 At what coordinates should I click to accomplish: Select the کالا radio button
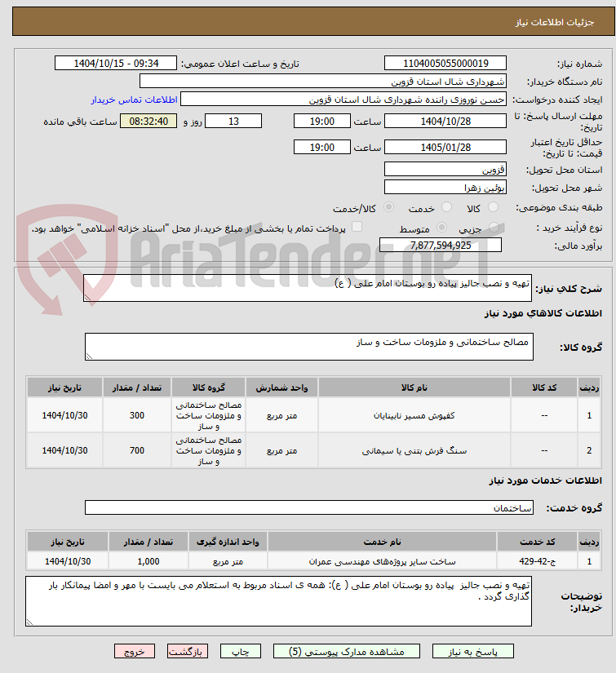coord(494,207)
